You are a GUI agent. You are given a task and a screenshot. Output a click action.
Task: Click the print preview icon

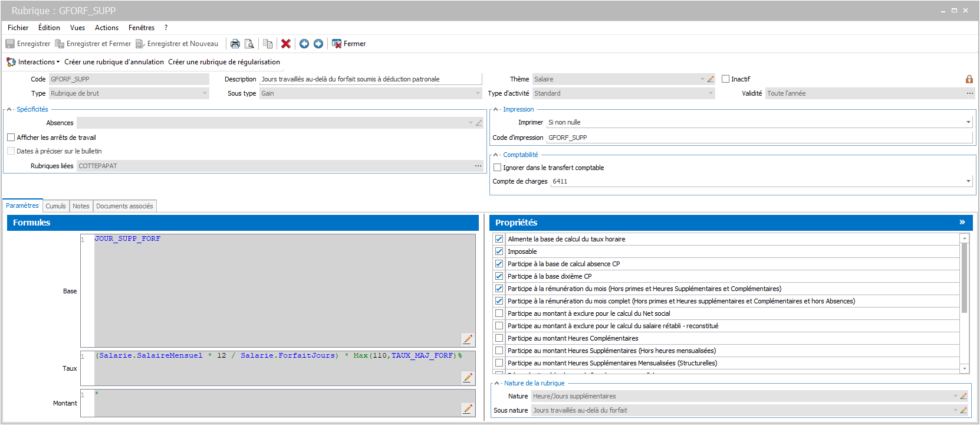(x=249, y=44)
